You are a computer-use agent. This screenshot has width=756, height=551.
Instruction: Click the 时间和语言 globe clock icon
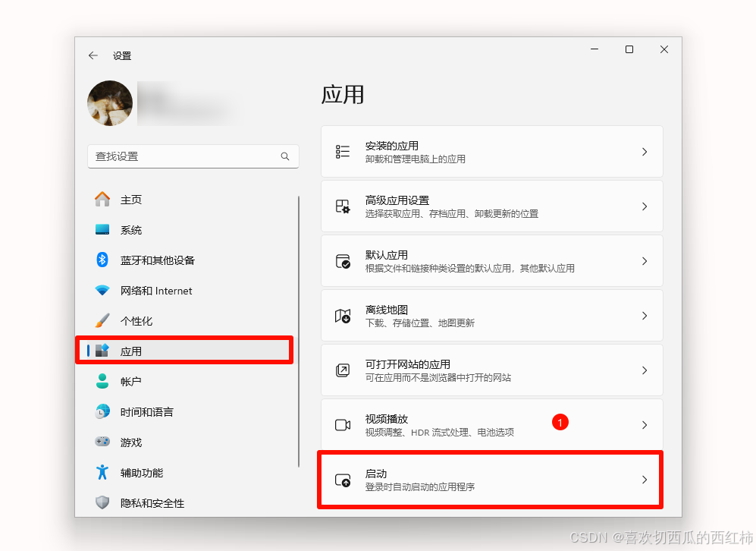click(x=102, y=411)
